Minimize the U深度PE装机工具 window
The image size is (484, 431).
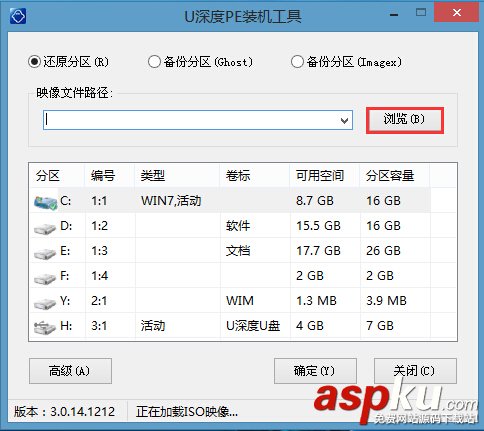pos(394,15)
